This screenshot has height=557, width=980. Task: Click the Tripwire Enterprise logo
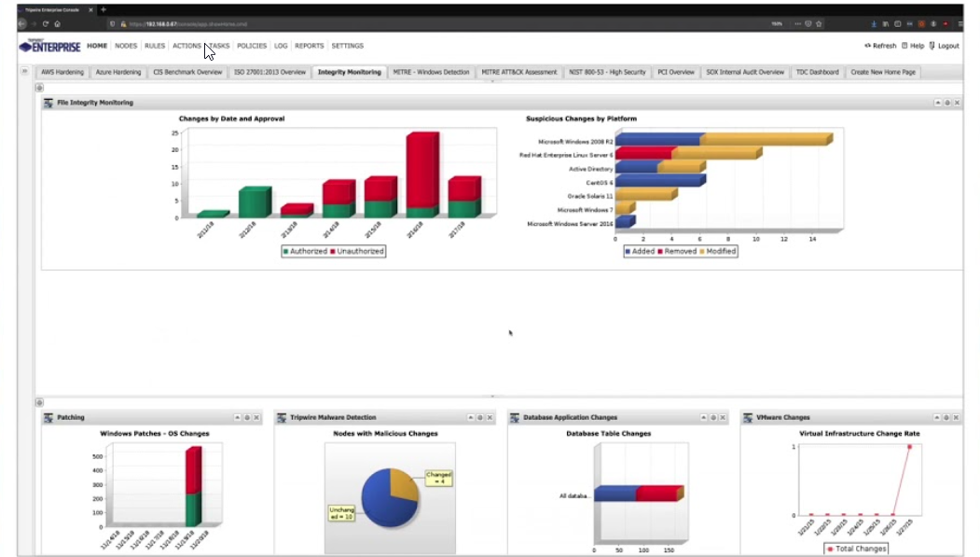coord(50,46)
